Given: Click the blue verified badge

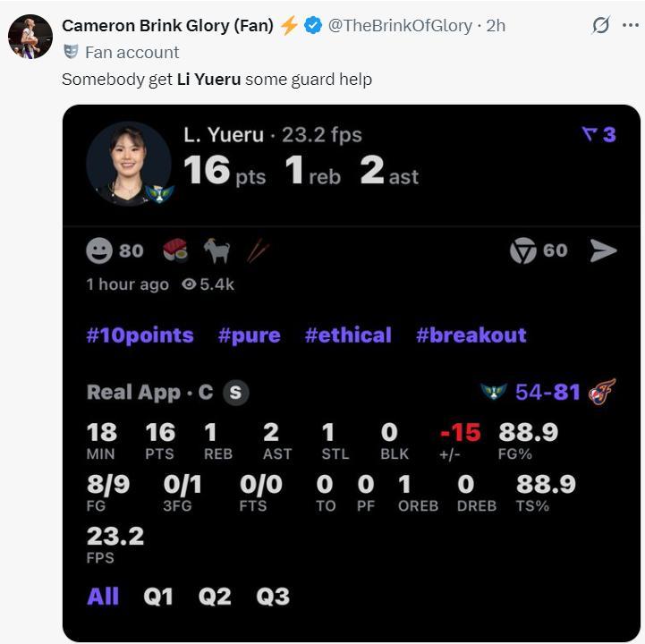Looking at the screenshot, I should click(313, 26).
